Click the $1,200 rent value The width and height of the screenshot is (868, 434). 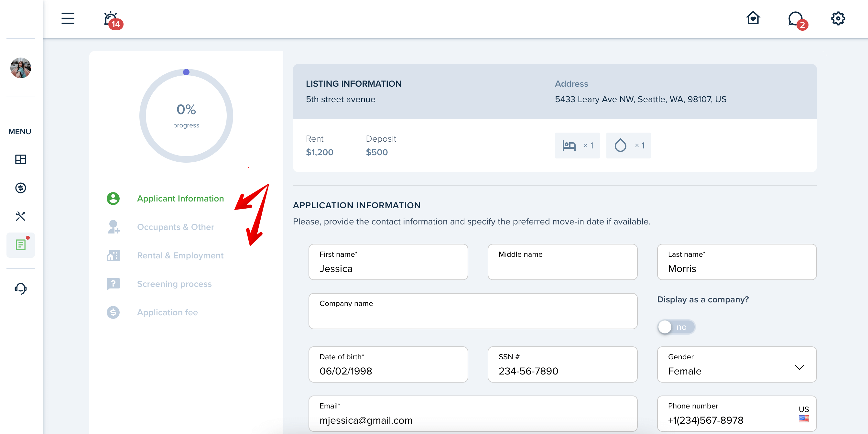(320, 152)
